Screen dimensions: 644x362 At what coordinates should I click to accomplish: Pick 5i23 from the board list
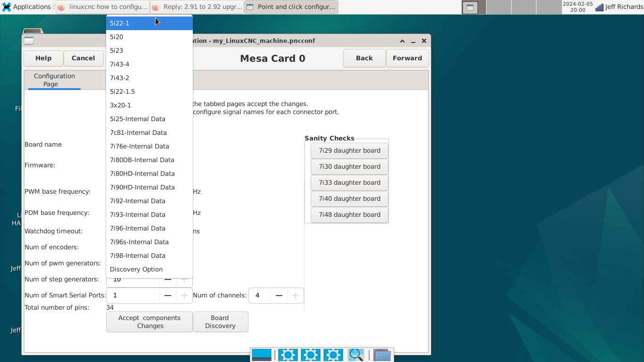pyautogui.click(x=149, y=50)
